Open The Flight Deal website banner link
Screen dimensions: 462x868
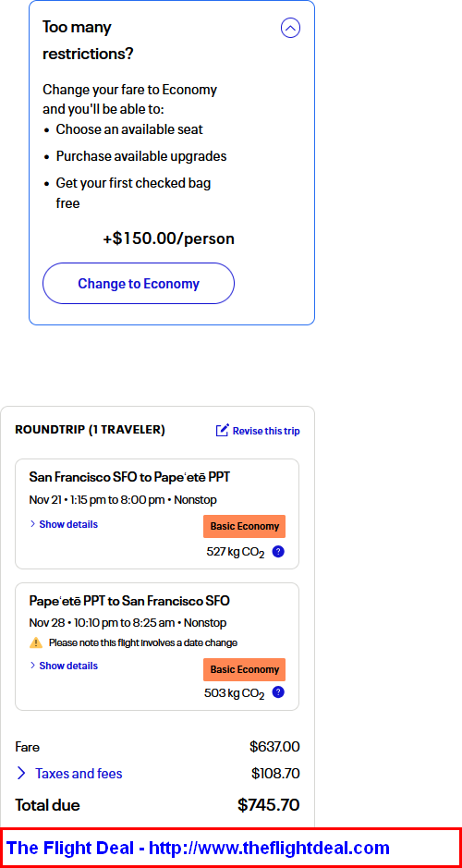198,848
